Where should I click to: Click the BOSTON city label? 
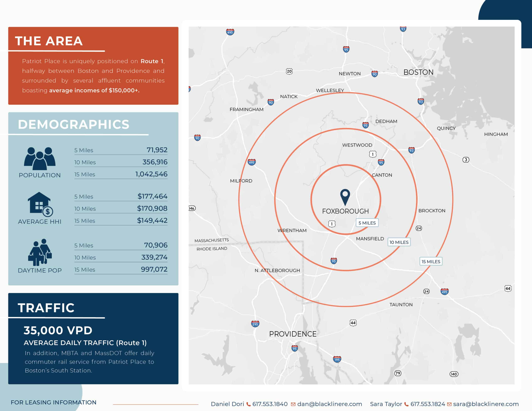[x=418, y=72]
